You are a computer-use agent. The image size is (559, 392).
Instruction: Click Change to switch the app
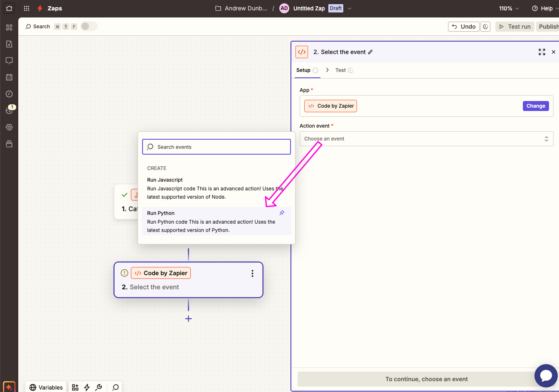pyautogui.click(x=536, y=106)
